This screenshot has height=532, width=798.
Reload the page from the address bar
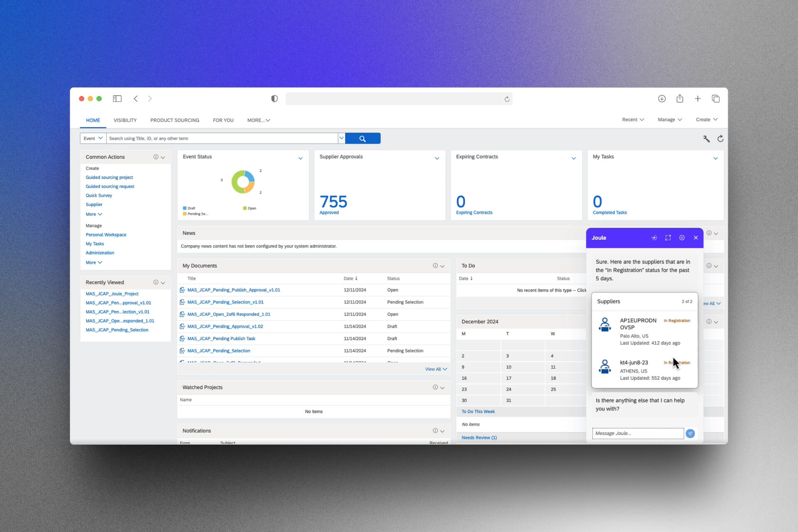point(507,99)
